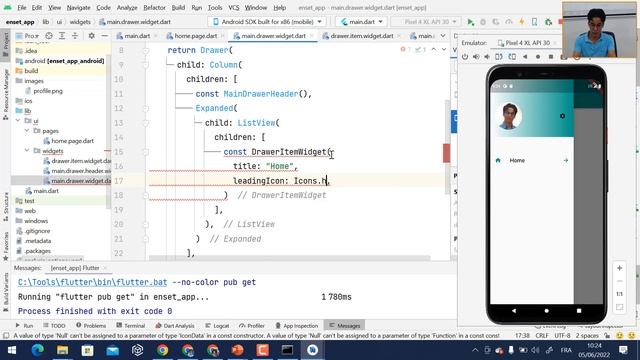Image resolution: width=640 pixels, height=360 pixels.
Task: Tap the home icon in emulator drawer
Action: (x=498, y=160)
